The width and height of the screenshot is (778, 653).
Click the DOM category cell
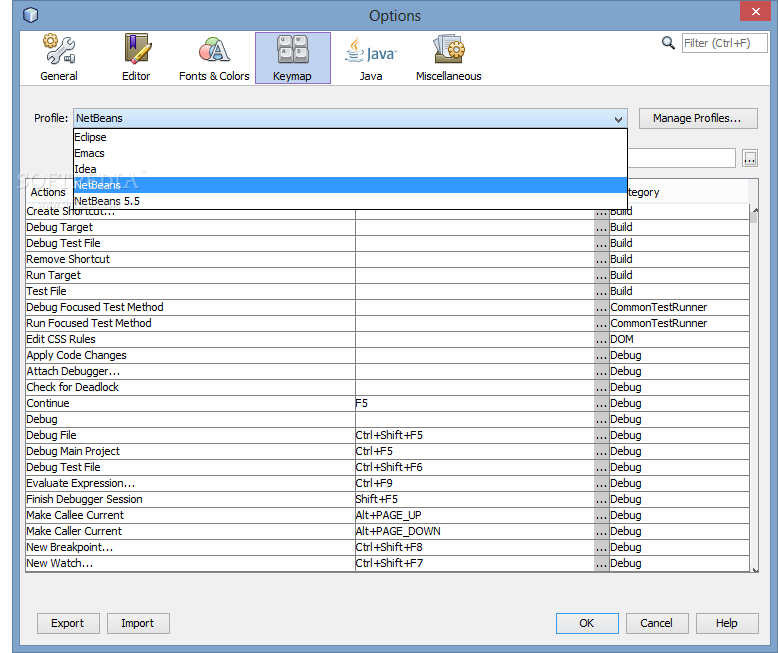(679, 339)
